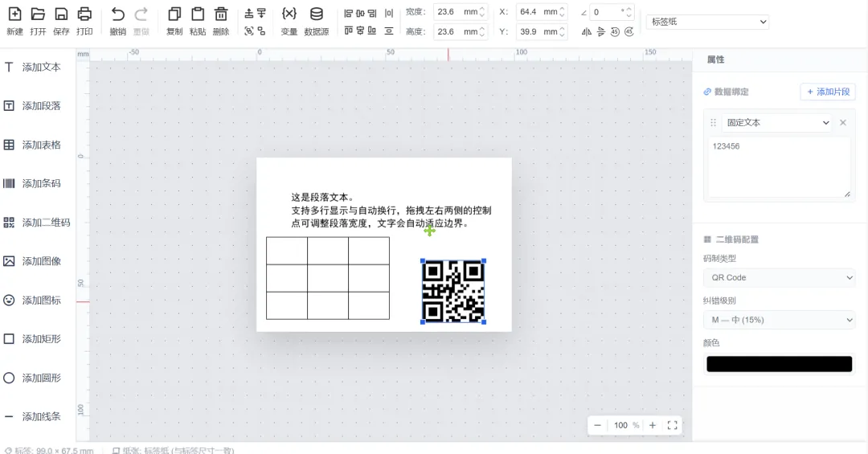
Task: Align selected elements horizontally centered
Action: point(360,13)
